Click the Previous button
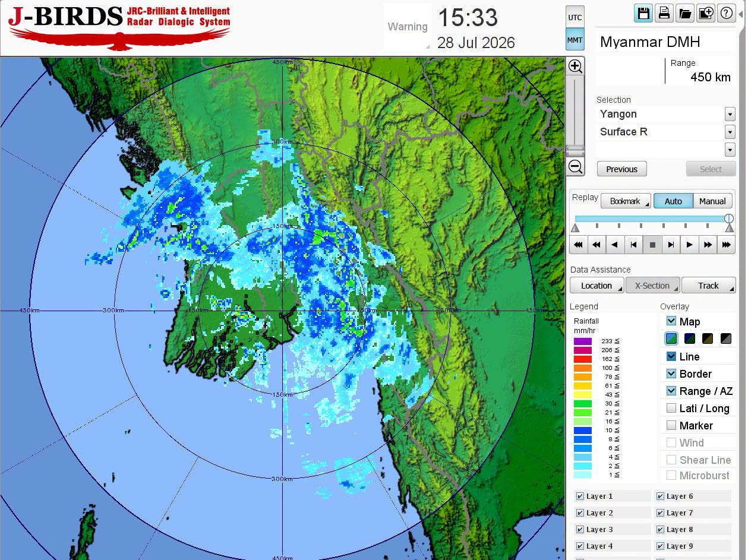 [621, 169]
